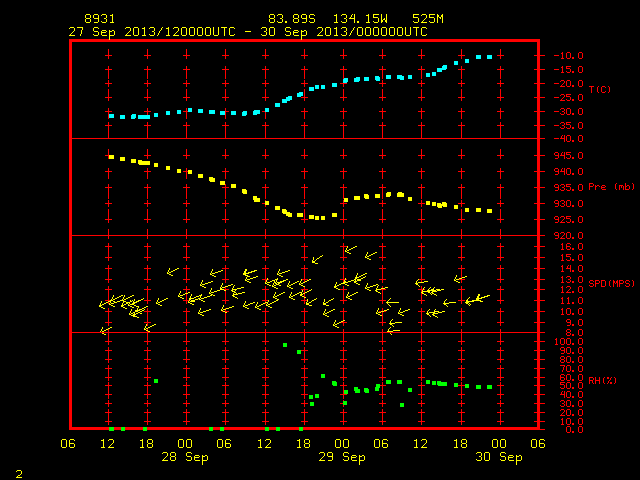Click the number 2 in bottom-left corner
This screenshot has width=640, height=480.
click(19, 474)
